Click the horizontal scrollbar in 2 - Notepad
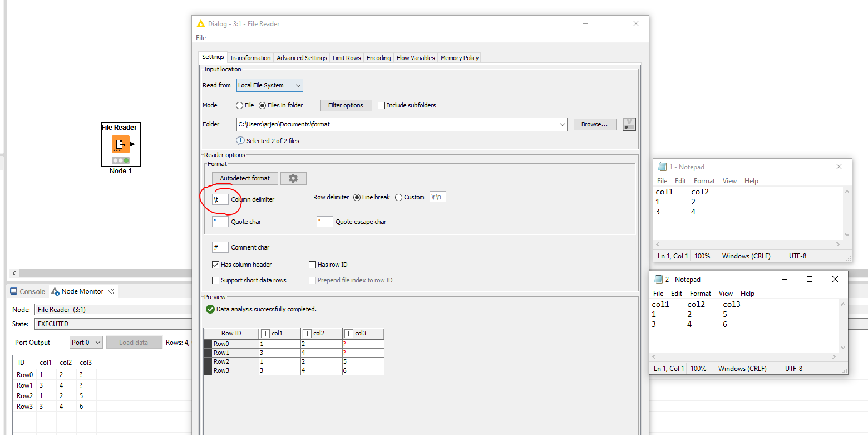868x435 pixels. [x=744, y=357]
